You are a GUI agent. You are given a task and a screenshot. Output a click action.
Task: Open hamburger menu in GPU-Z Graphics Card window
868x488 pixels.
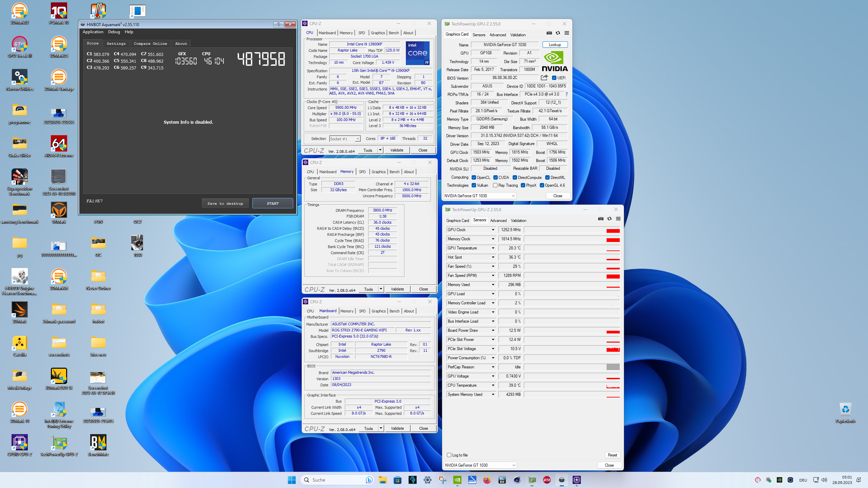pos(567,33)
